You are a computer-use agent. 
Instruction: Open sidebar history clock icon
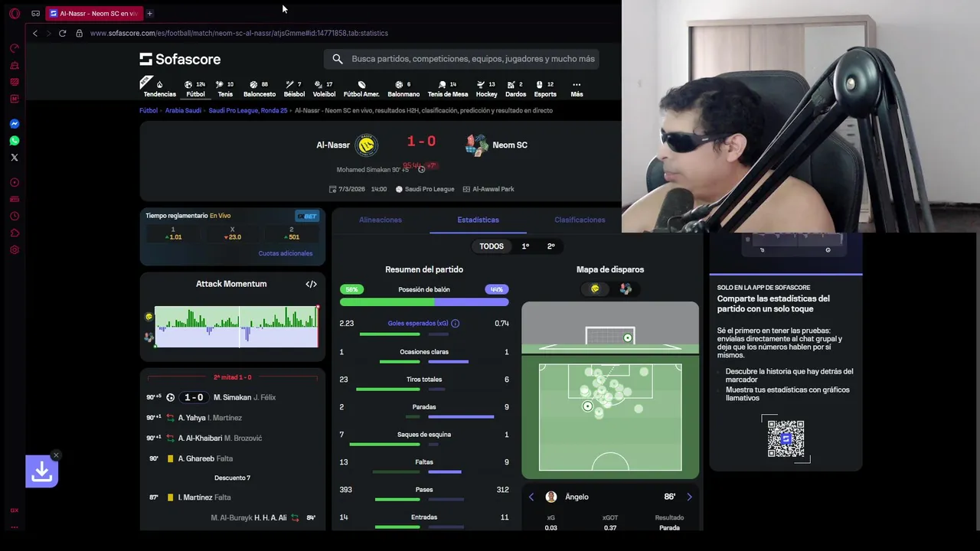click(15, 216)
